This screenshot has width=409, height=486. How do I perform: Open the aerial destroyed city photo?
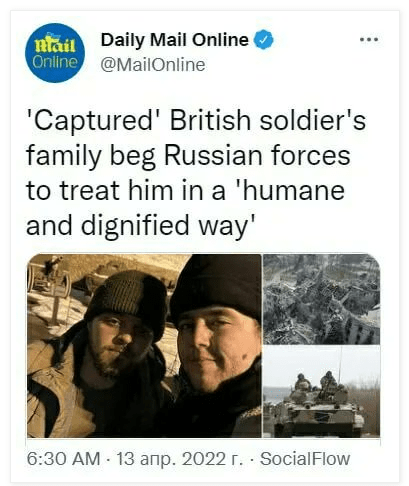point(321,299)
